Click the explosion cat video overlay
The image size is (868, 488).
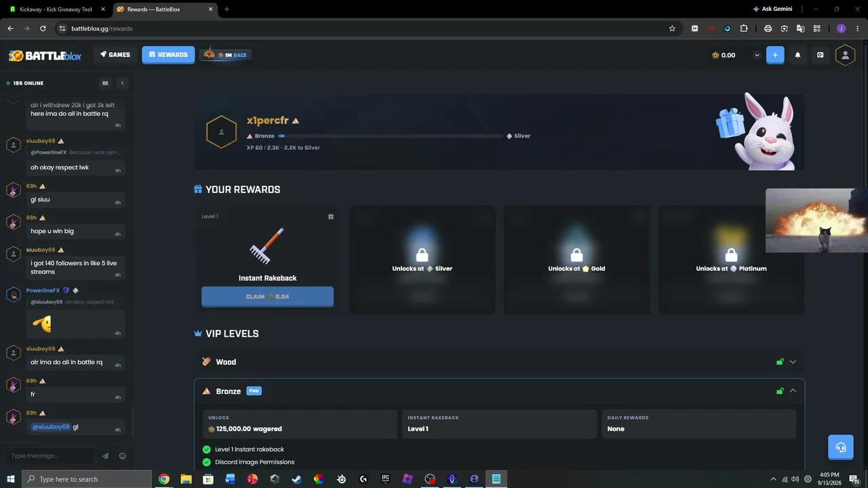[x=816, y=220]
